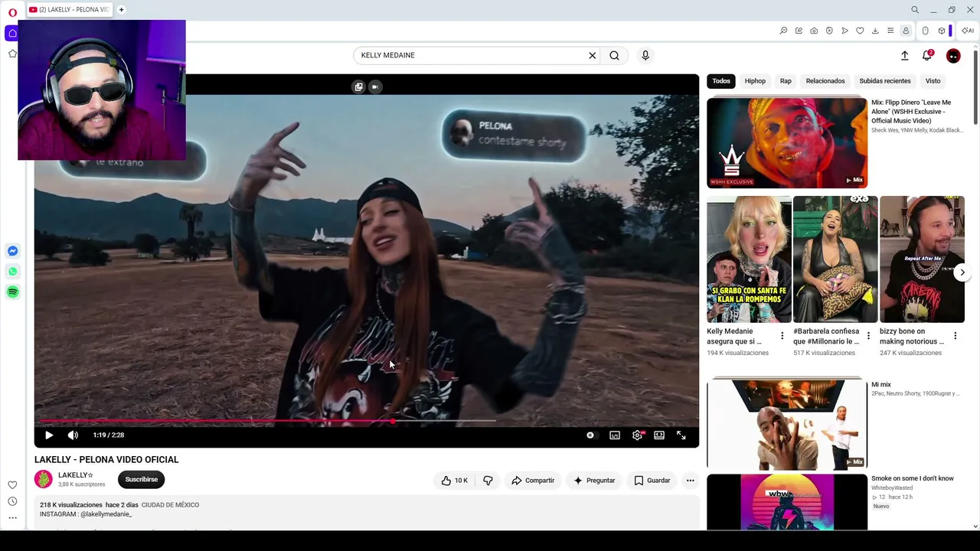The height and width of the screenshot is (551, 980).
Task: Open the sidebar home icon
Action: pyautogui.click(x=12, y=33)
